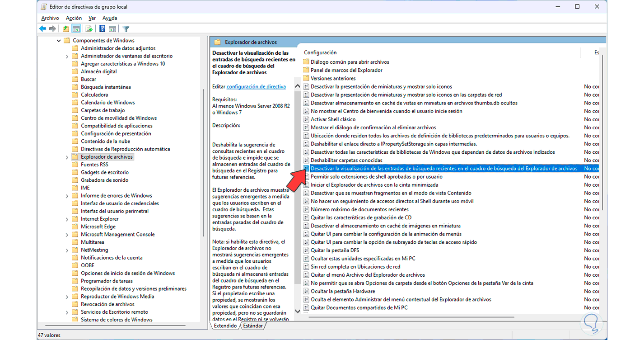Click the folder icon in the Explorador de archivos header
The width and height of the screenshot is (644, 340).
click(x=217, y=42)
